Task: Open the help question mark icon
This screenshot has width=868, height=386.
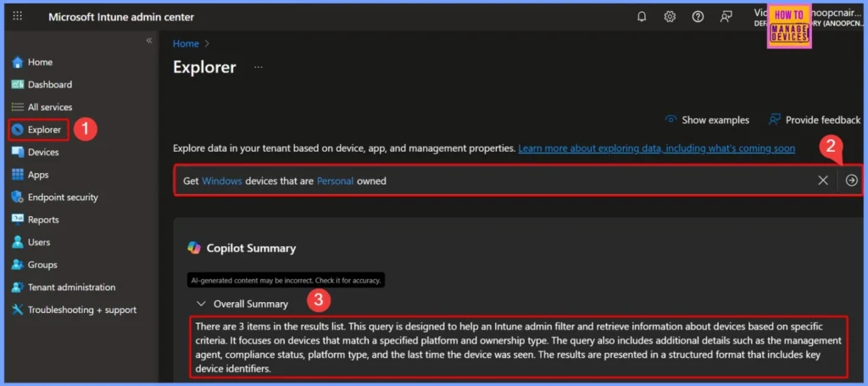Action: point(698,17)
